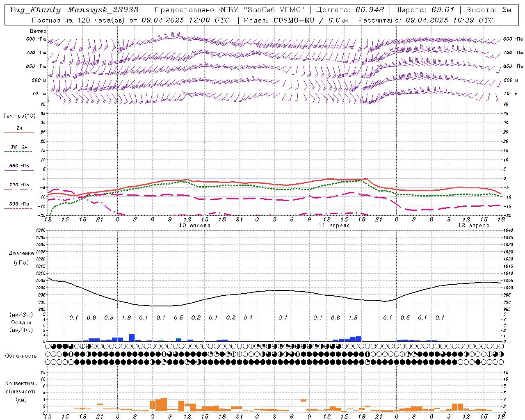Click the Долгота: 60.948 value
This screenshot has width=525, height=420.
click(x=350, y=10)
